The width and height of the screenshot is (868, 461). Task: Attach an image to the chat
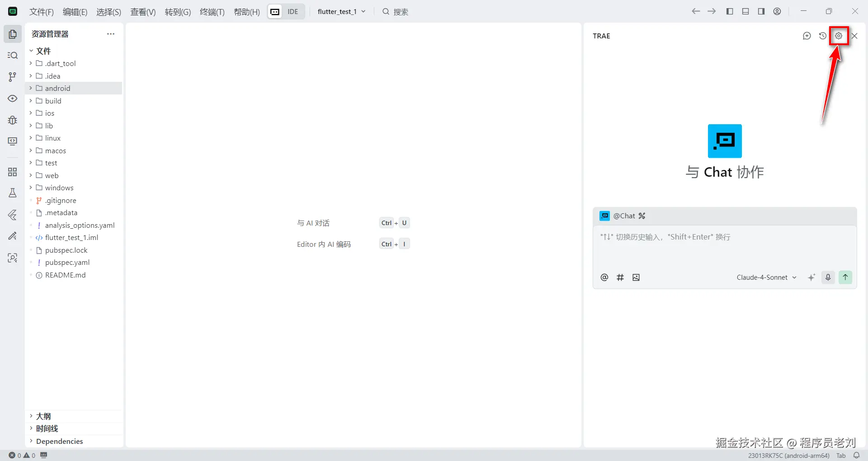pyautogui.click(x=636, y=278)
